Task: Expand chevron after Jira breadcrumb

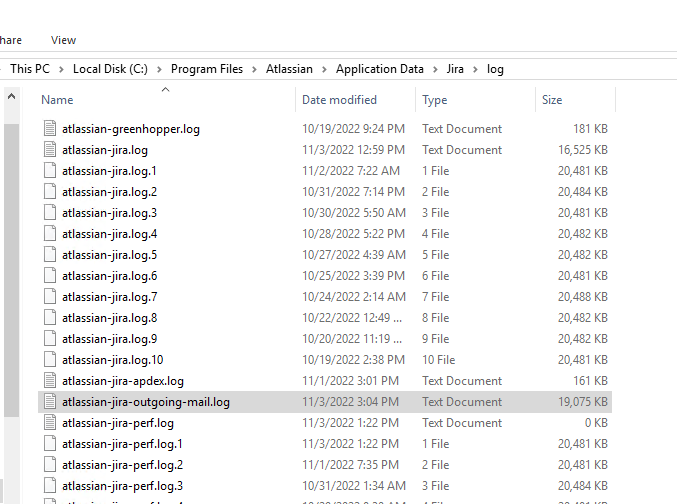Action: [475, 70]
